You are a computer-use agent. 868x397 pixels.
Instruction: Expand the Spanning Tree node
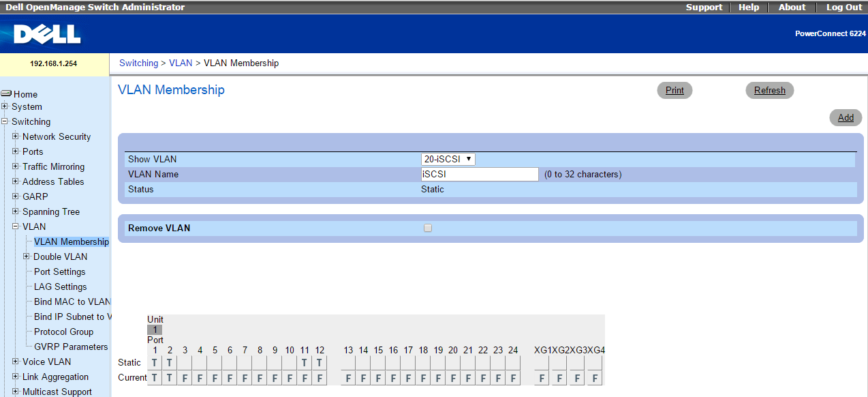16,211
